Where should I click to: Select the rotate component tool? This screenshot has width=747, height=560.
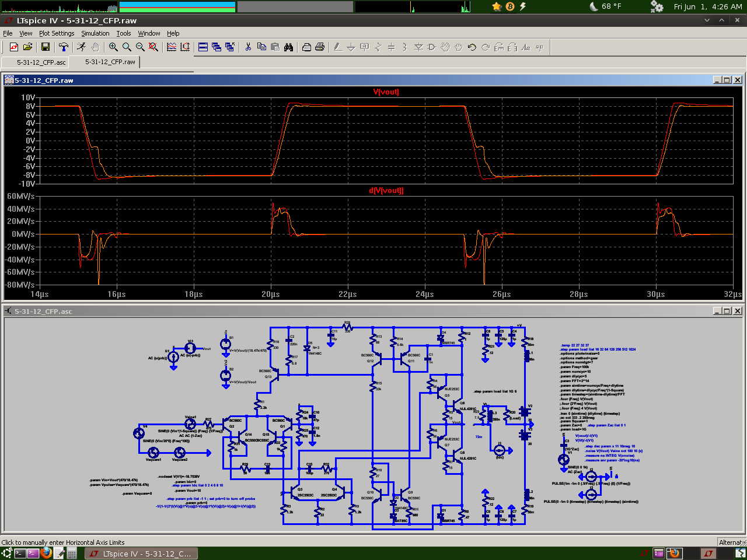[x=499, y=47]
